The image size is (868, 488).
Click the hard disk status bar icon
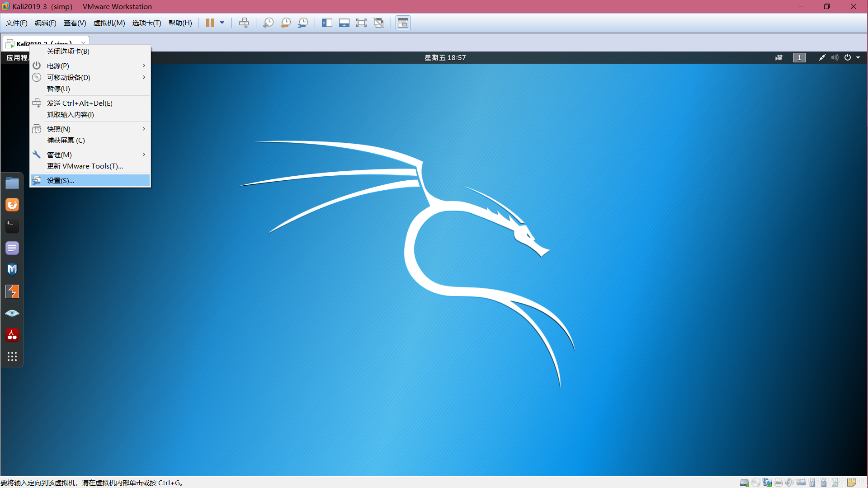coord(744,483)
